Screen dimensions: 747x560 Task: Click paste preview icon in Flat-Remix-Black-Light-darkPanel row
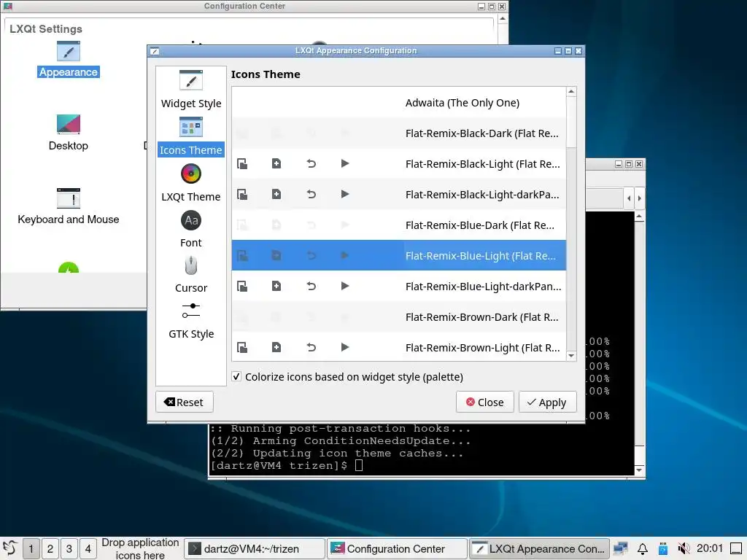coord(242,194)
